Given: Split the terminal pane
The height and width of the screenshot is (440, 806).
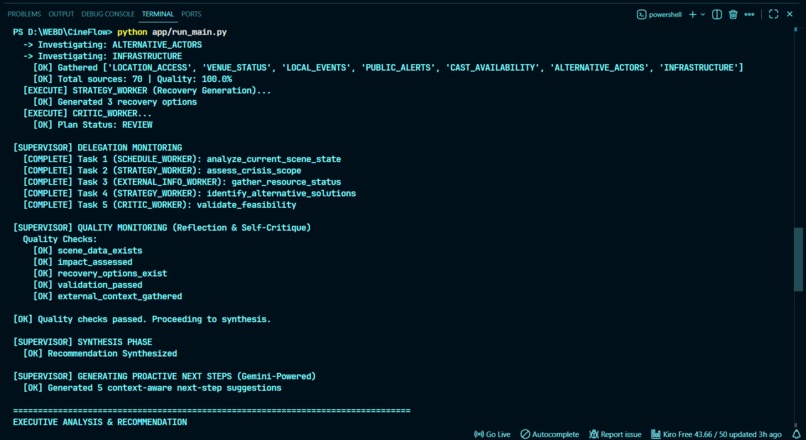Looking at the screenshot, I should pyautogui.click(x=717, y=14).
